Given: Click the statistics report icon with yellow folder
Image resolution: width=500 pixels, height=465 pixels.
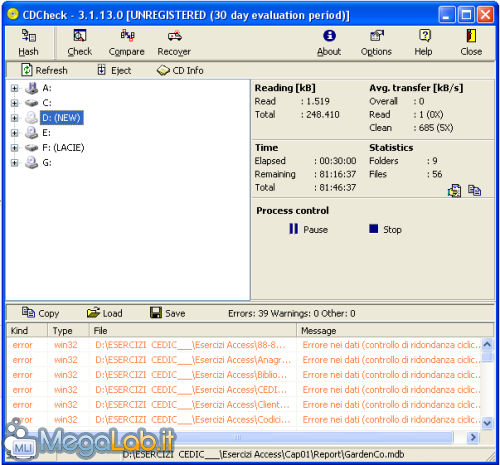Looking at the screenshot, I should click(454, 191).
